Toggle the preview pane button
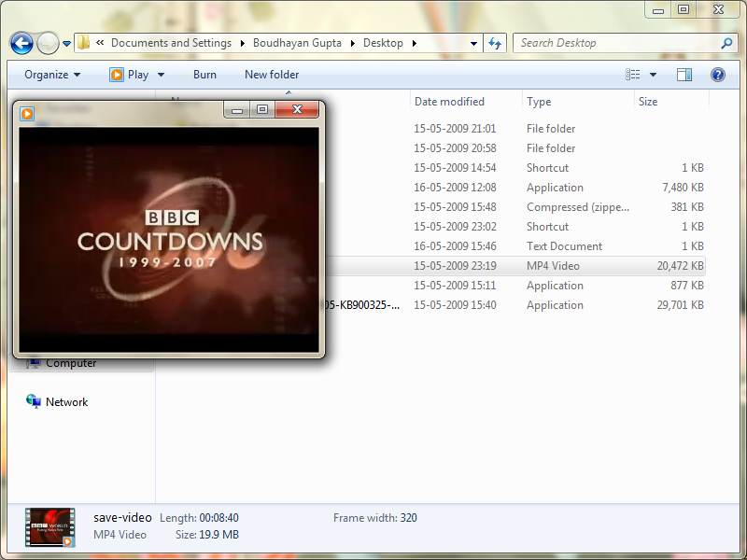This screenshot has height=560, width=747. [x=684, y=75]
